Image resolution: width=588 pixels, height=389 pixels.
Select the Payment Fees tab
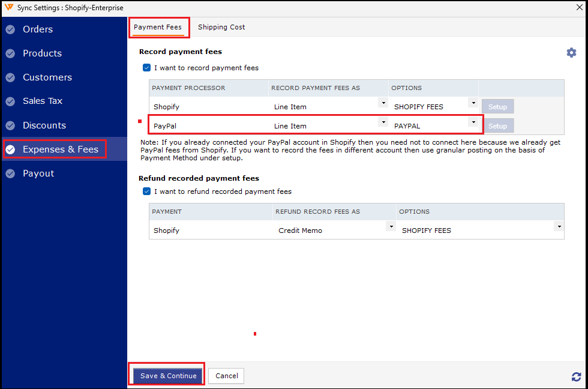click(x=158, y=27)
